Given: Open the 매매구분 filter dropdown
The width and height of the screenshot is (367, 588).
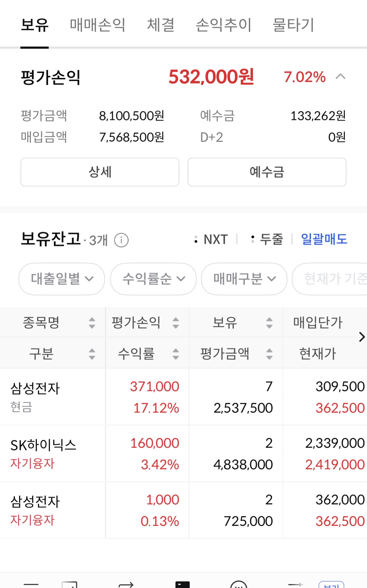Looking at the screenshot, I should tap(244, 279).
